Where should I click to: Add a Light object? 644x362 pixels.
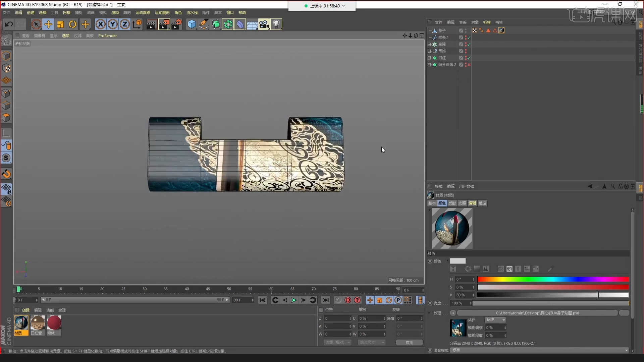point(276,24)
